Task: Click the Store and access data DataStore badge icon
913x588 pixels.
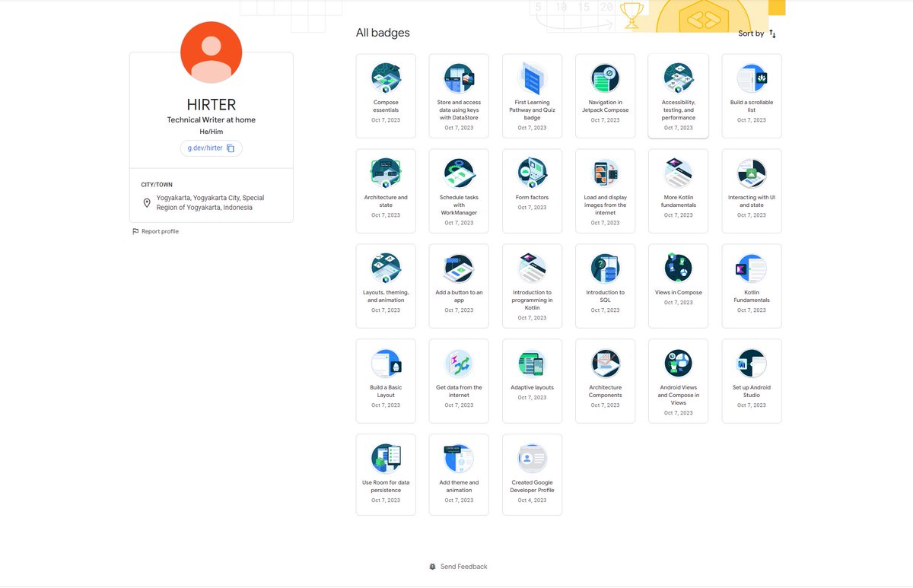Action: pyautogui.click(x=459, y=78)
